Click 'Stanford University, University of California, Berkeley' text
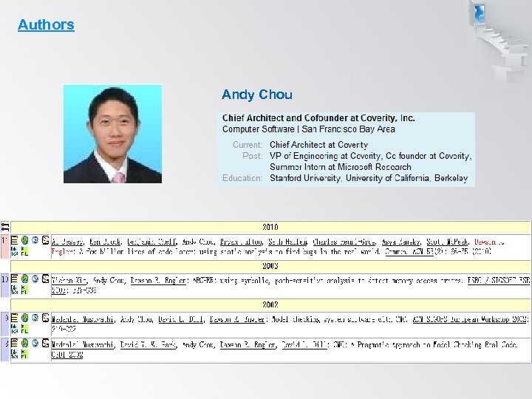532x399 pixels. point(369,178)
